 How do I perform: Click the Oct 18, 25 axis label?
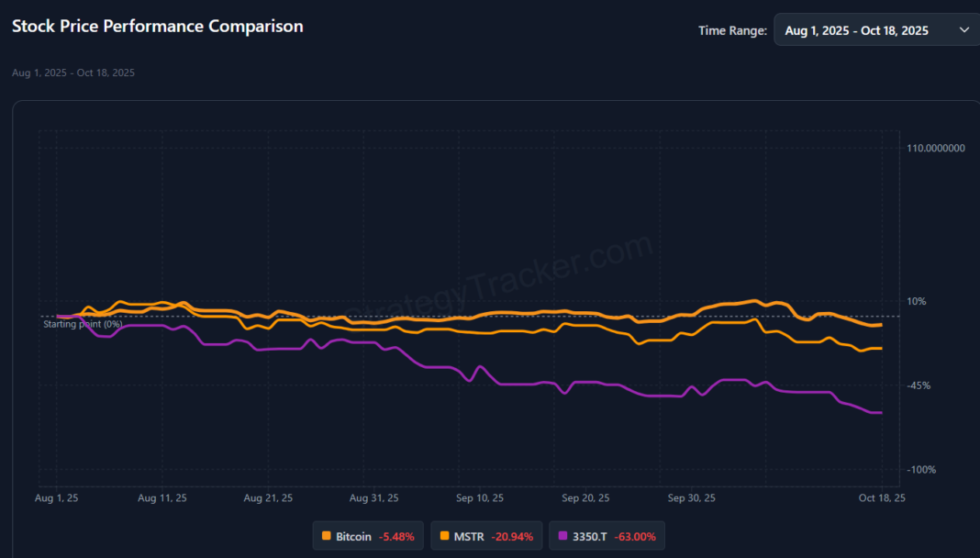[882, 498]
